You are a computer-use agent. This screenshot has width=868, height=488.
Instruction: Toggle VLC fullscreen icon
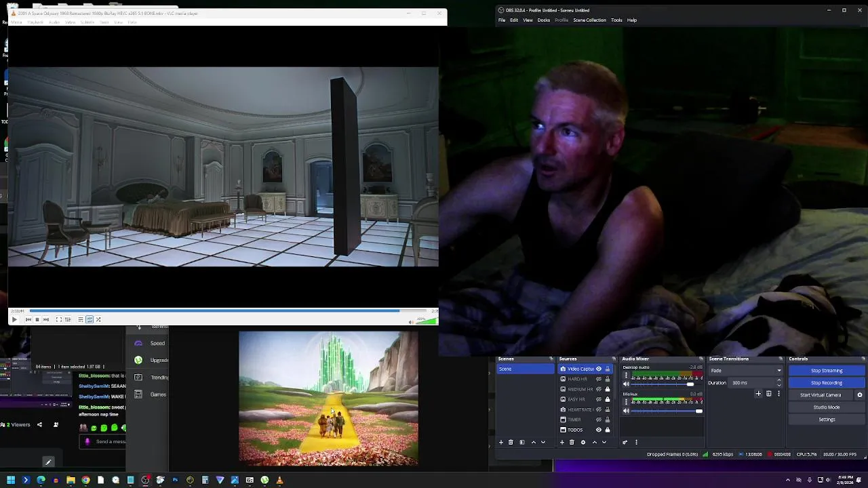59,319
